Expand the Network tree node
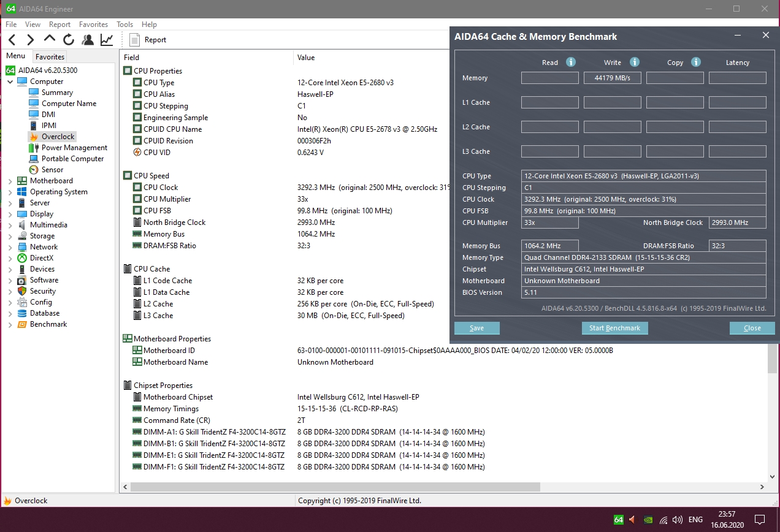 click(x=10, y=247)
